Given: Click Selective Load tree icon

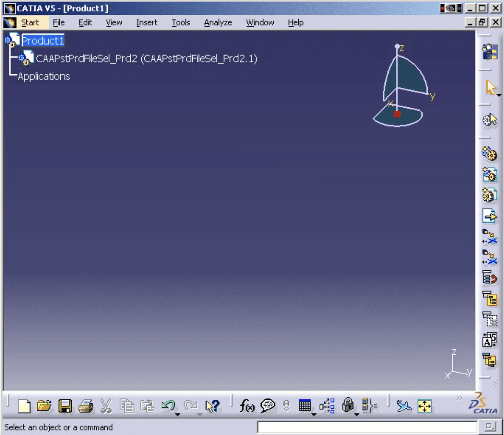Looking at the screenshot, I should pyautogui.click(x=490, y=298).
